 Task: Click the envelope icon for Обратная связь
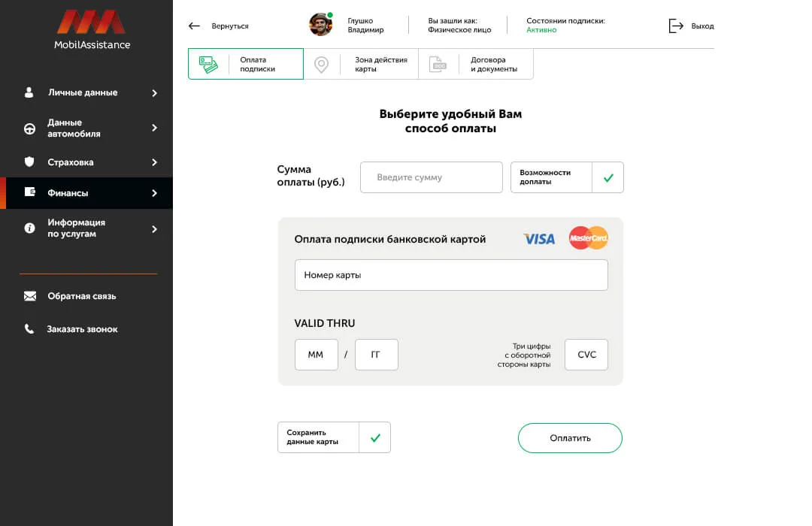30,296
